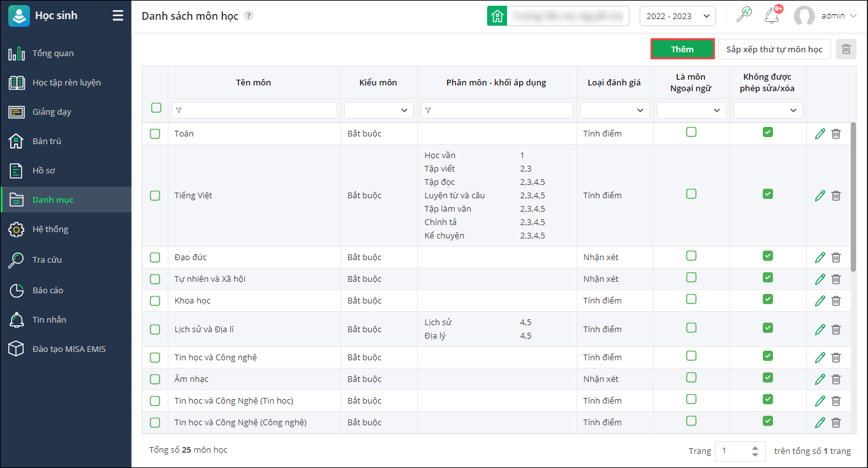The width and height of the screenshot is (868, 468).
Task: Delete the Tự nhiên và Xã hội subject
Action: (x=836, y=279)
